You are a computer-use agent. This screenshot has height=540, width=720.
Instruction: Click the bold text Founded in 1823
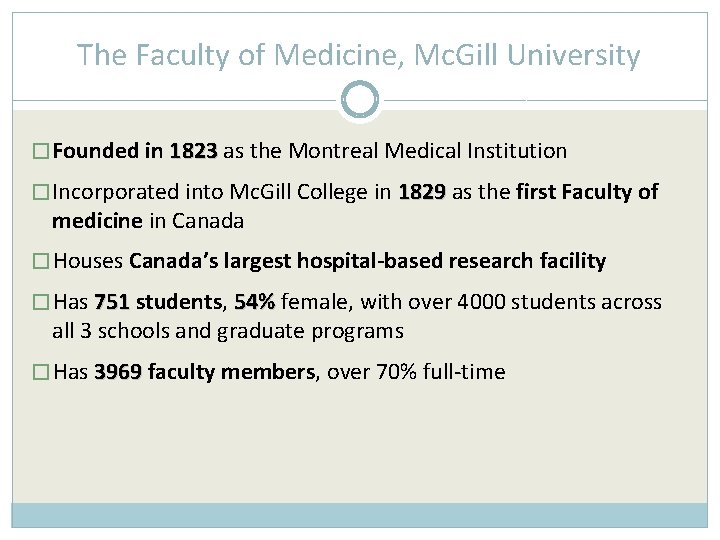click(x=135, y=151)
